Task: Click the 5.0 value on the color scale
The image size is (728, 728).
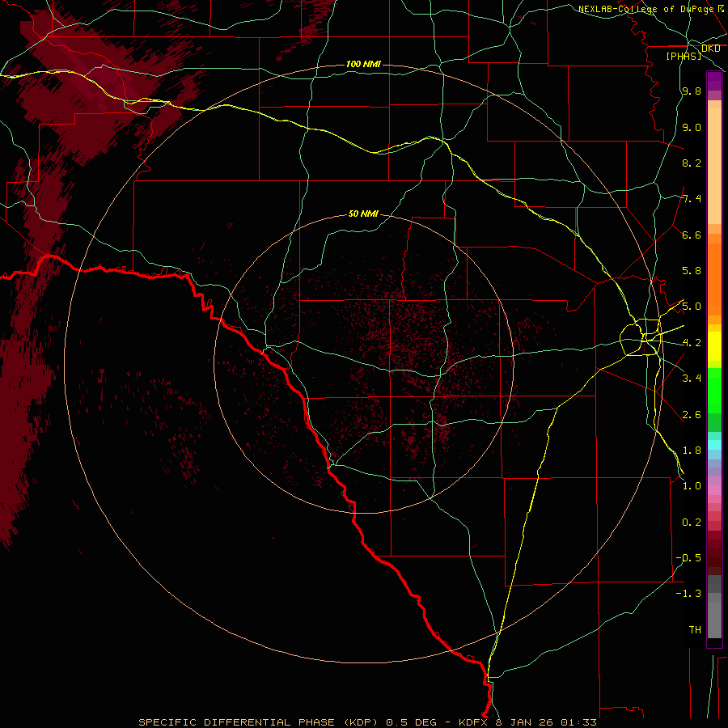Action: [692, 307]
